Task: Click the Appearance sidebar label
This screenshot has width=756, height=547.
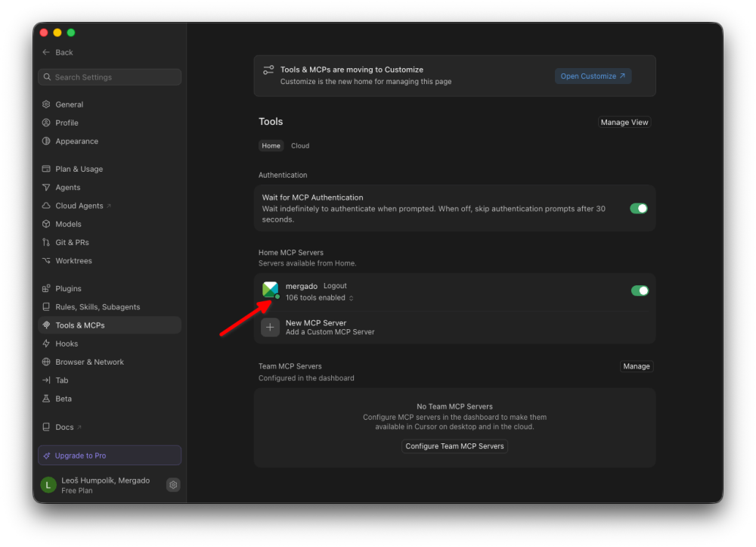Action: [x=76, y=141]
